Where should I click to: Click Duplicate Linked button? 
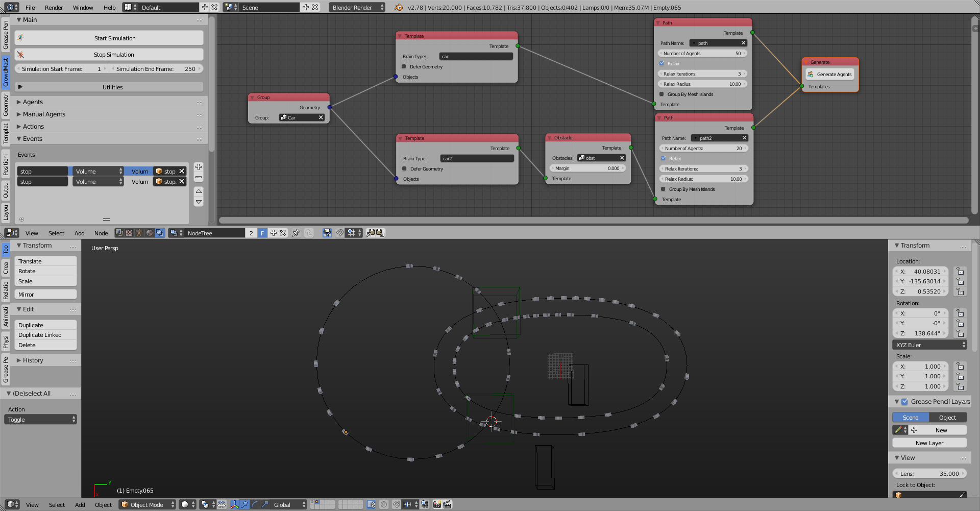pos(45,335)
